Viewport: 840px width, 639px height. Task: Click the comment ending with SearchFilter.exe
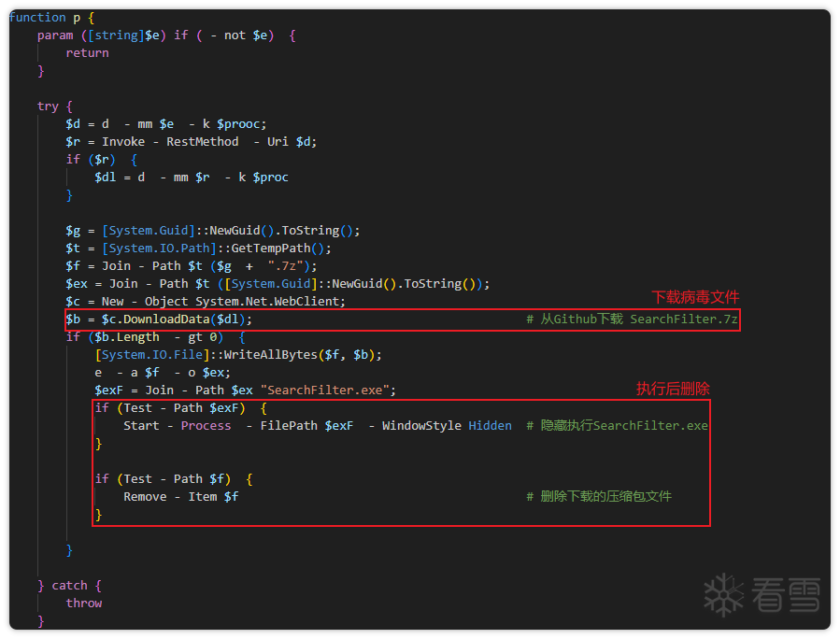coord(617,426)
